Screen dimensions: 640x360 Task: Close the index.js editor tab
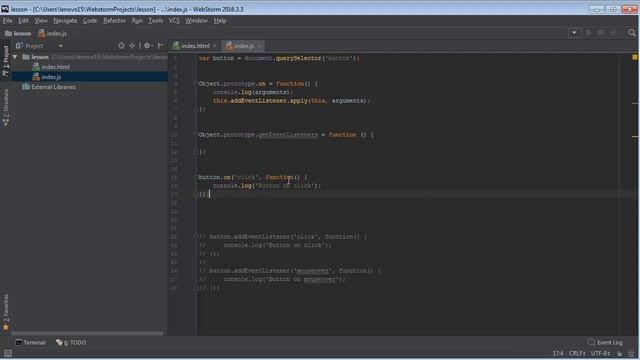click(x=259, y=46)
